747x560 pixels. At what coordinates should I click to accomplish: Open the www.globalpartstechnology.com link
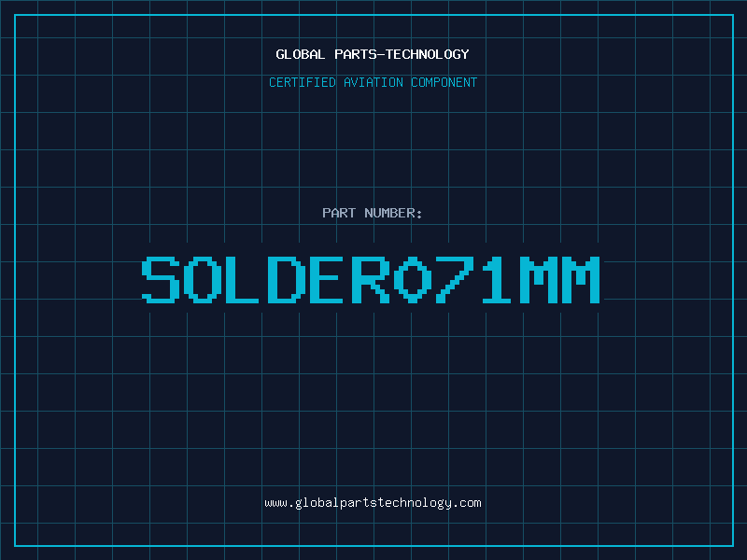click(373, 503)
